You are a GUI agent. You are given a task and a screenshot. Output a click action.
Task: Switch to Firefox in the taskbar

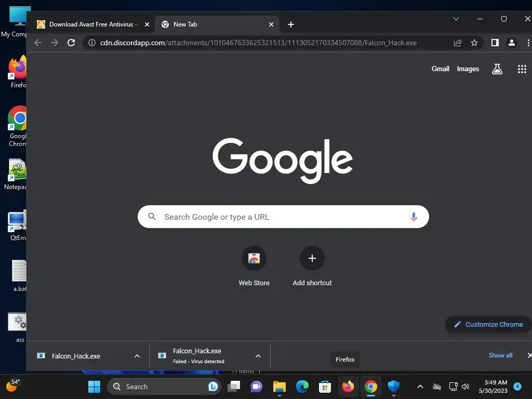coord(348,387)
